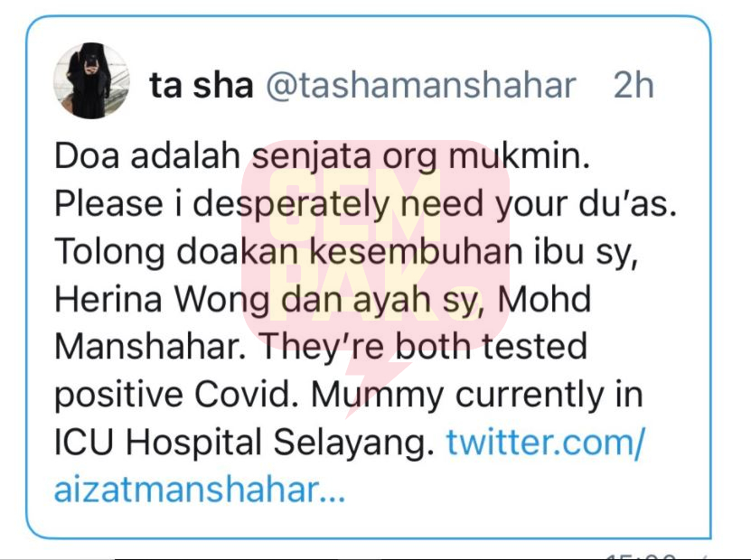Image resolution: width=751 pixels, height=560 pixels.
Task: Click the aizatmanshahar… link continuation
Action: click(200, 490)
